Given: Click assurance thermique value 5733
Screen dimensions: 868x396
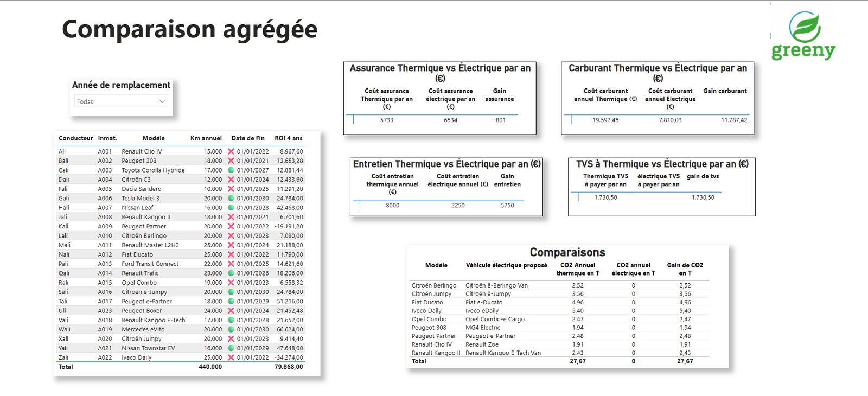Looking at the screenshot, I should pyautogui.click(x=387, y=120).
